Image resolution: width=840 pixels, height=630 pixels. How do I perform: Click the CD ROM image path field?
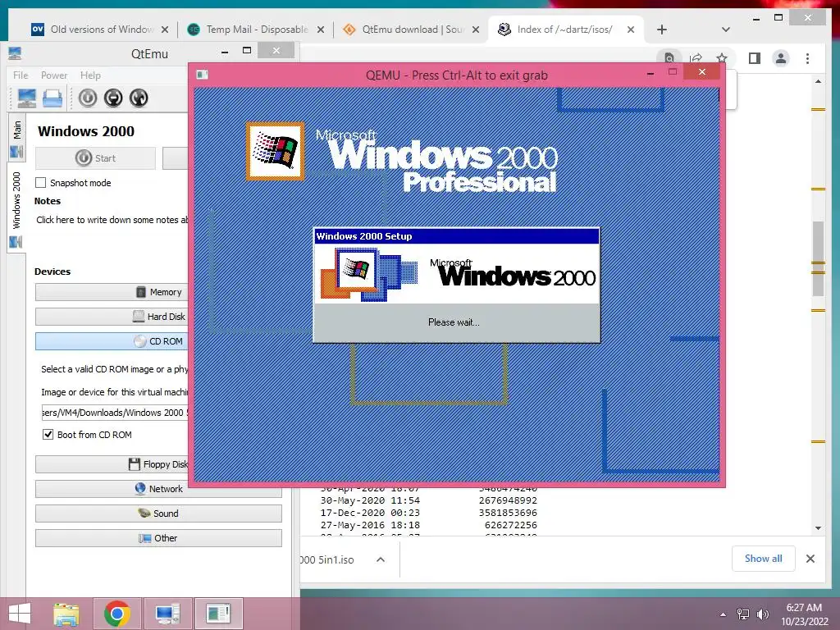pos(115,413)
